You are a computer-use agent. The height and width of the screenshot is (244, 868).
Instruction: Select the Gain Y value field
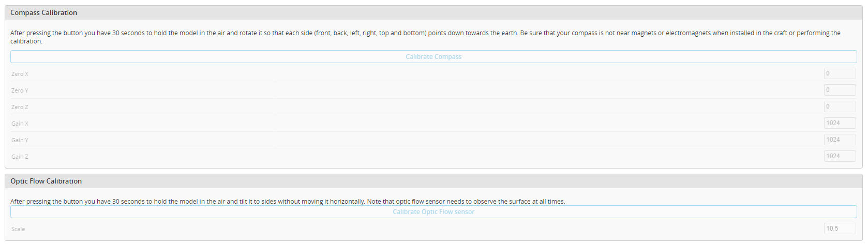coord(840,140)
